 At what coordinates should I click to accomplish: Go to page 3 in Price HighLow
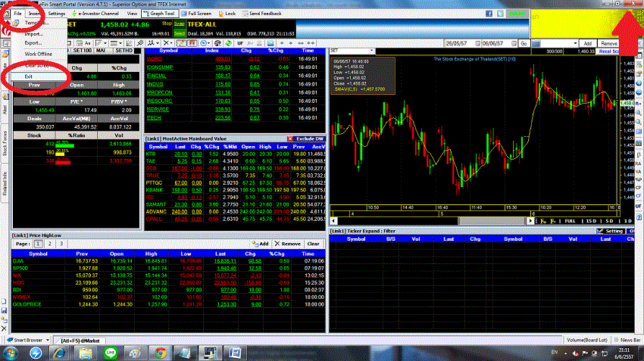click(x=61, y=244)
